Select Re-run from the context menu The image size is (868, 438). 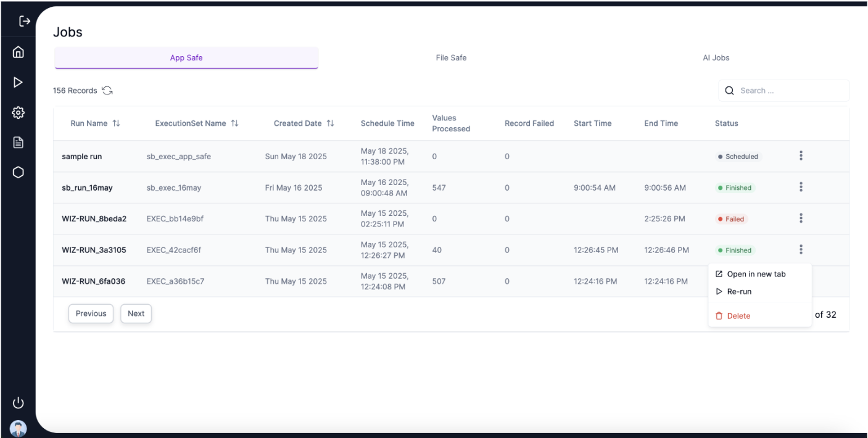coord(738,292)
